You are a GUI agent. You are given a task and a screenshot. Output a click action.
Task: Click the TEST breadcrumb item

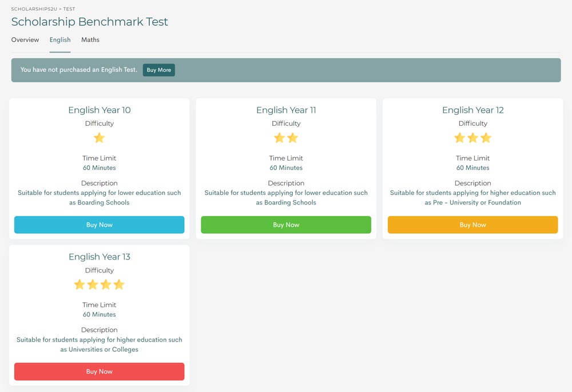click(69, 9)
